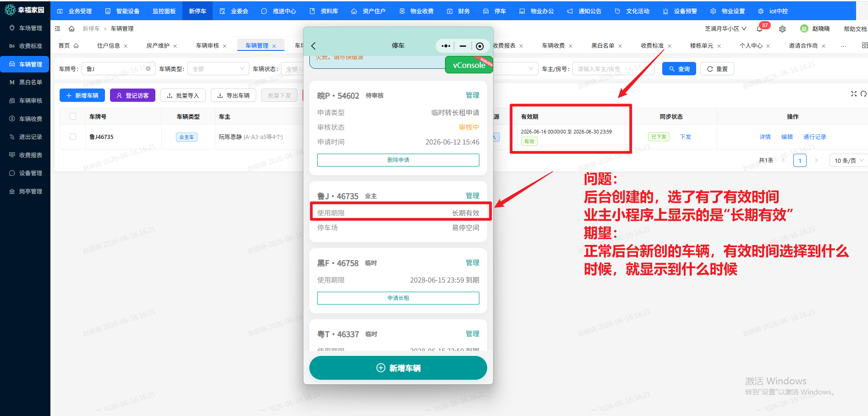868x416 pixels.
Task: Click 编辑 link for 鲁J46735 row
Action: coord(787,137)
